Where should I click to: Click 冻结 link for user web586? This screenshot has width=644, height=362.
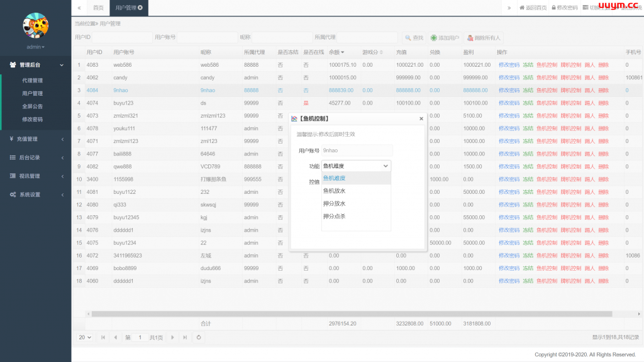click(x=528, y=65)
